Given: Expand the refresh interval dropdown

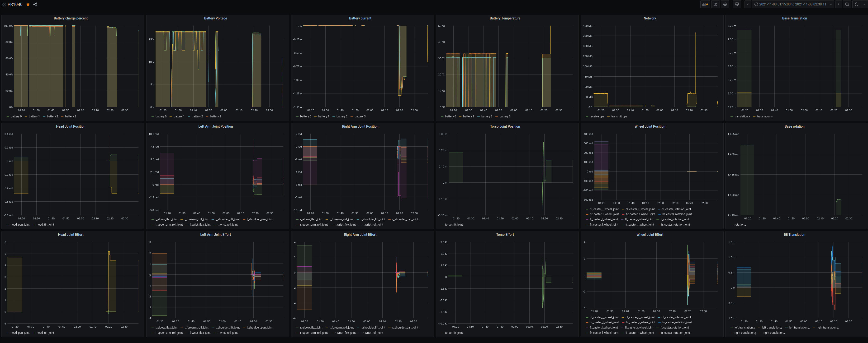Looking at the screenshot, I should coord(864,4).
